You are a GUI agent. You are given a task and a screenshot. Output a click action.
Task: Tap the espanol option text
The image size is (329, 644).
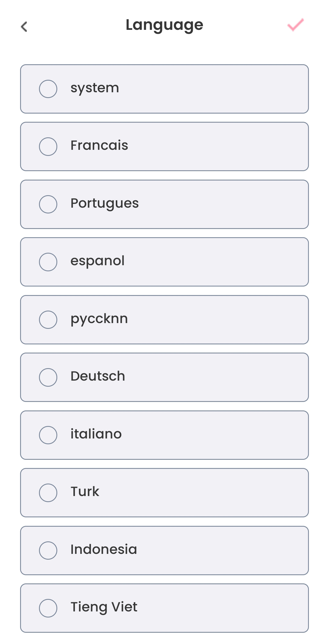(97, 261)
